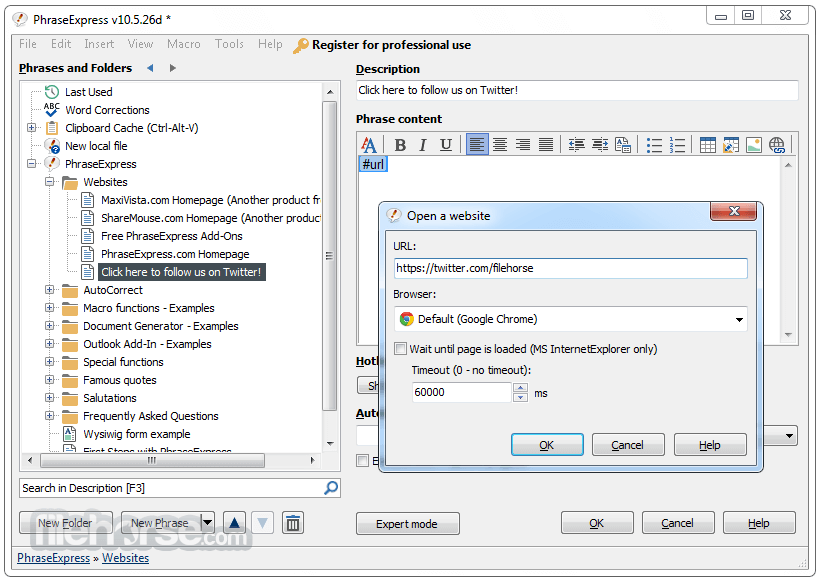
Task: Insert a table
Action: coord(708,145)
